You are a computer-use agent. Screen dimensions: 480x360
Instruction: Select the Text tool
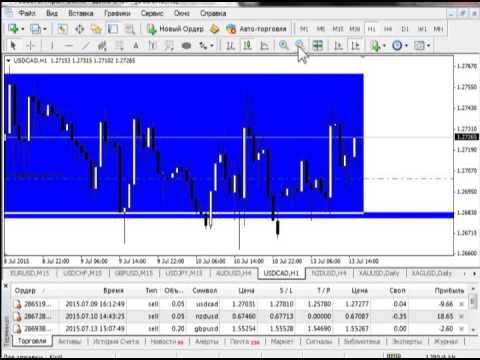click(136, 45)
